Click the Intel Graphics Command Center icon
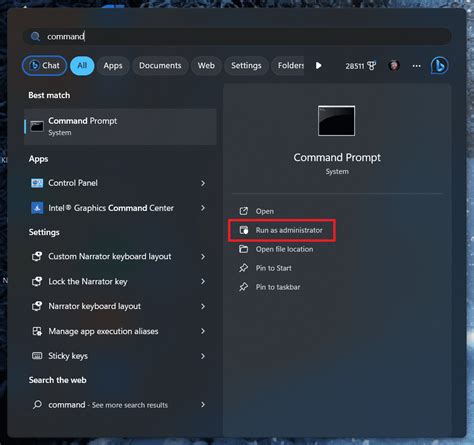Screen dimensions: 474x445 [37, 208]
